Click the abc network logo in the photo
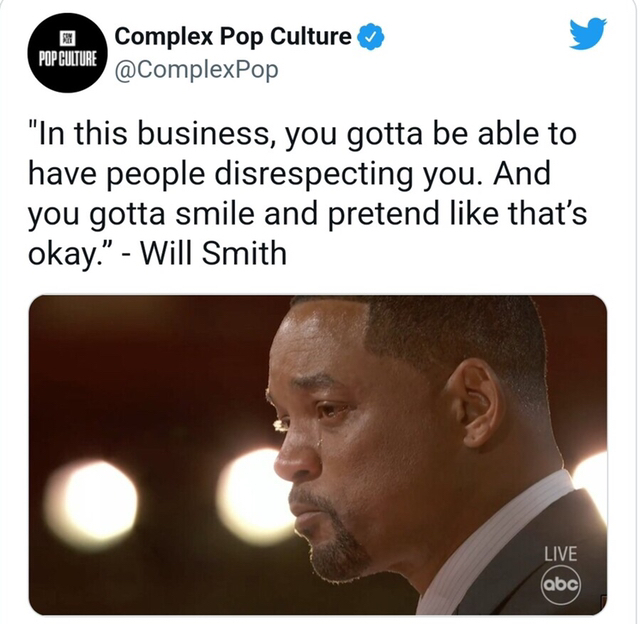Image resolution: width=640 pixels, height=624 pixels. pyautogui.click(x=561, y=585)
